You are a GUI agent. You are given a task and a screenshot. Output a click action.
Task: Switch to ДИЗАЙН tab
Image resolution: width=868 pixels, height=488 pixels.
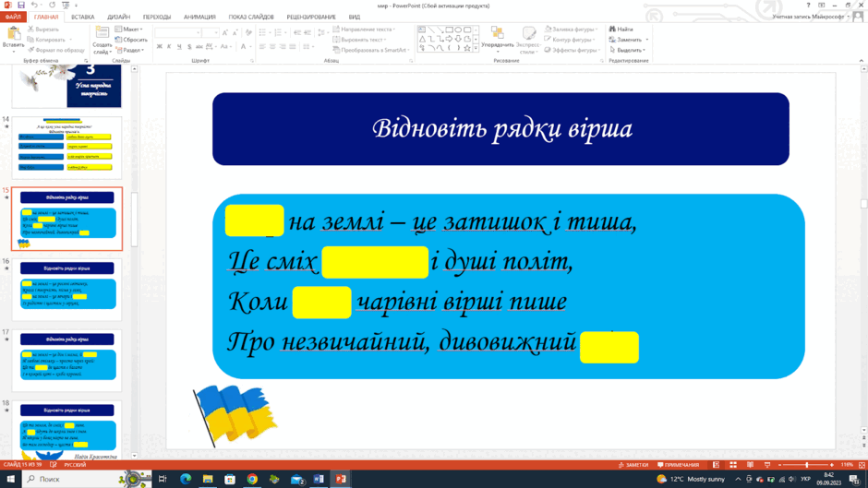pos(118,18)
